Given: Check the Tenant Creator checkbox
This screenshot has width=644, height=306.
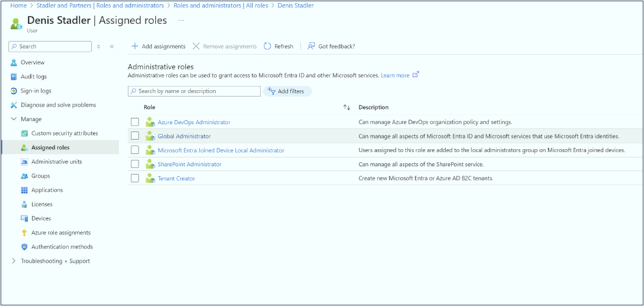Looking at the screenshot, I should pos(135,178).
